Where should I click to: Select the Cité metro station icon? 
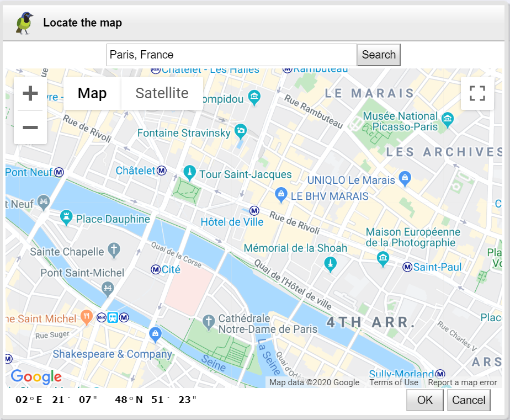[x=156, y=269]
